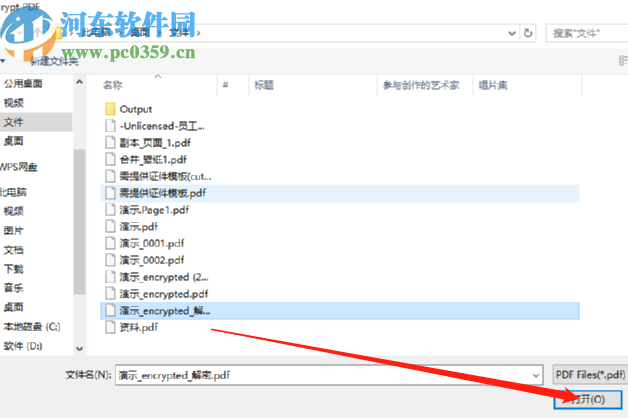Viewport: 628px width, 418px height.
Task: Select file 演示_0001.pdf
Action: point(152,243)
